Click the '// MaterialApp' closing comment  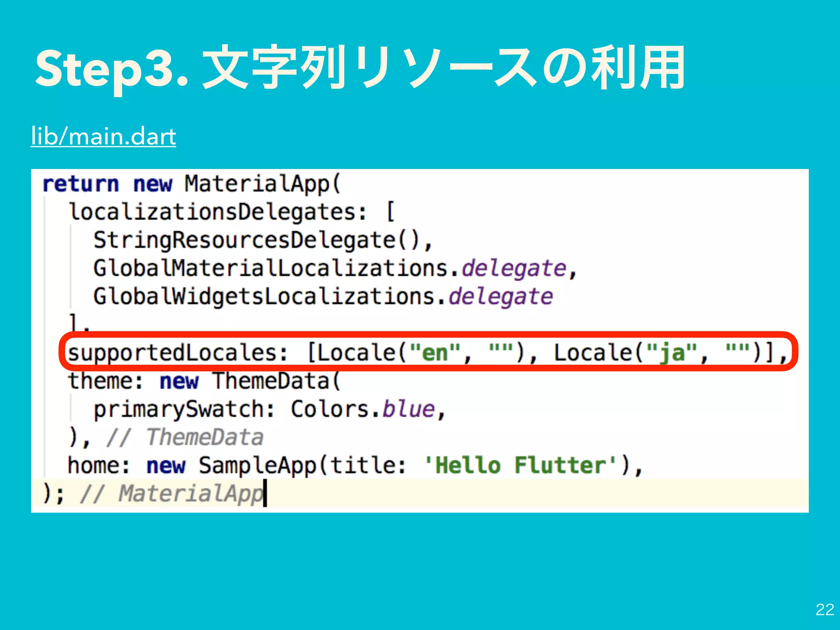click(x=171, y=493)
